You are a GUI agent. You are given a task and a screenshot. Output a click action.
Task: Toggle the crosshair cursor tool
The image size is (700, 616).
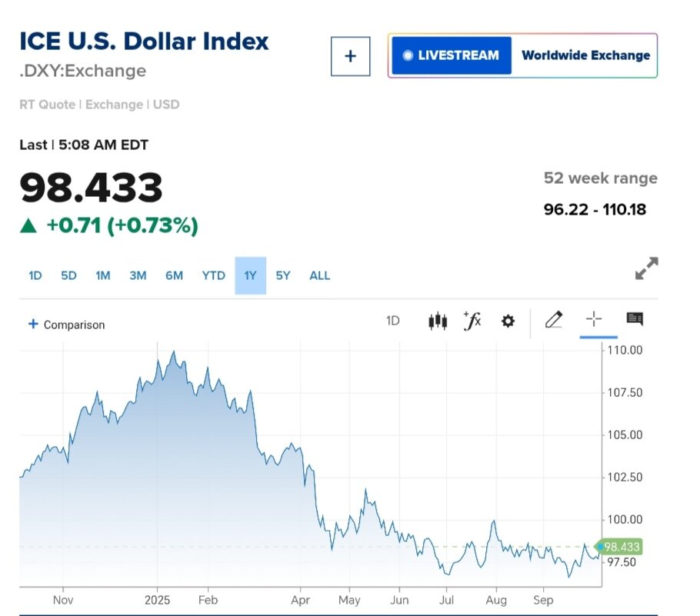tap(594, 320)
